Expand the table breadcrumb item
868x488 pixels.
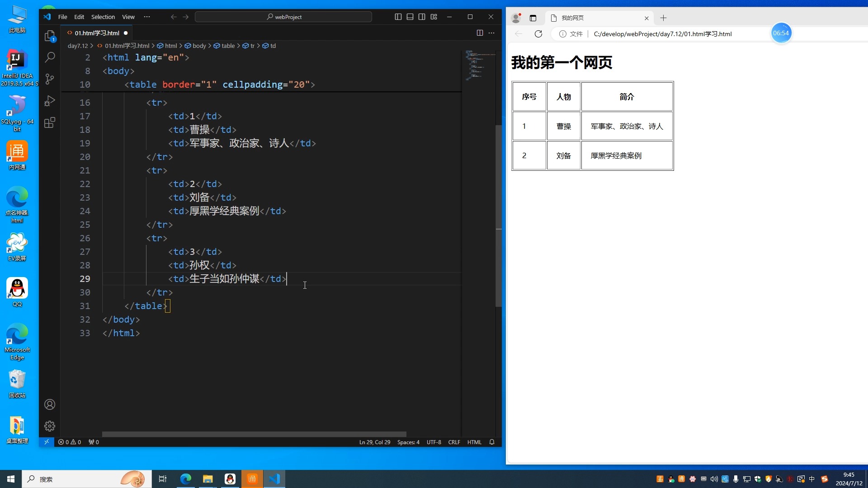(224, 46)
